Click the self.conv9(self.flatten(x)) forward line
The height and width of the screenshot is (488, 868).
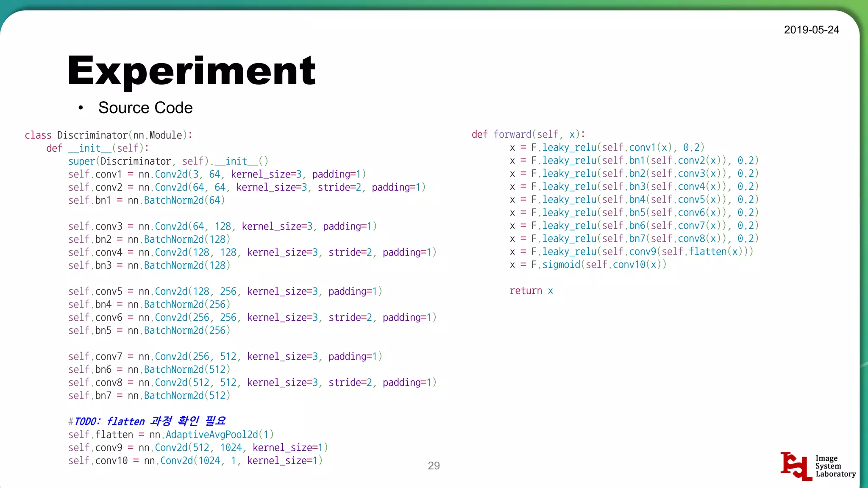coord(632,252)
